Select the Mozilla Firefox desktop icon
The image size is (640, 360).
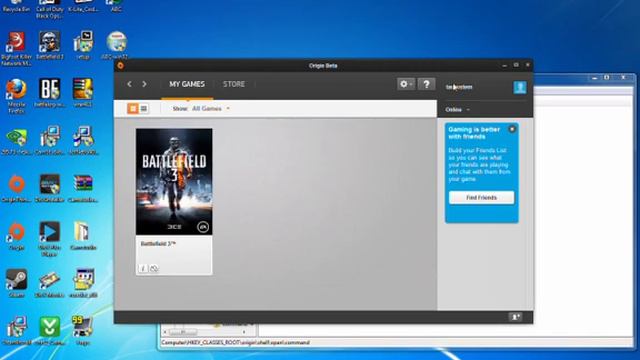pyautogui.click(x=16, y=96)
